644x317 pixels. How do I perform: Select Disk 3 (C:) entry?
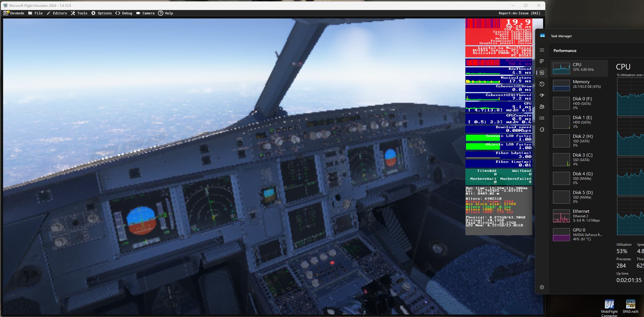[x=579, y=160]
